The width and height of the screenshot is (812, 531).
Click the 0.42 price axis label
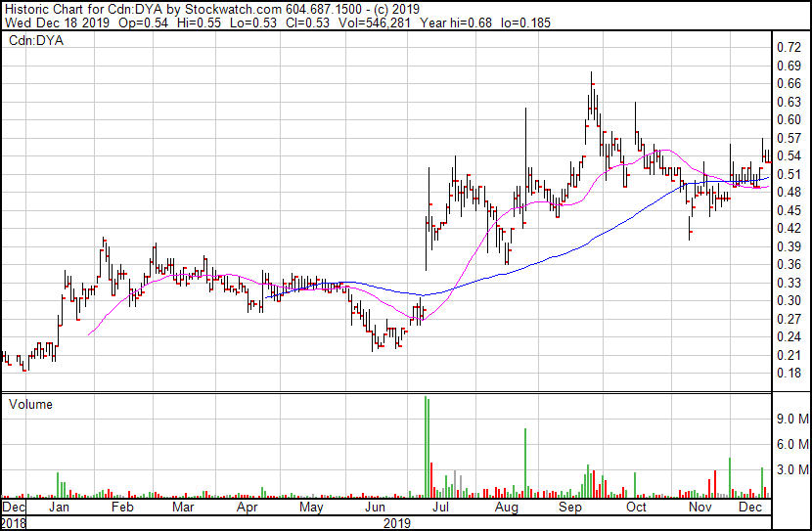tap(789, 228)
